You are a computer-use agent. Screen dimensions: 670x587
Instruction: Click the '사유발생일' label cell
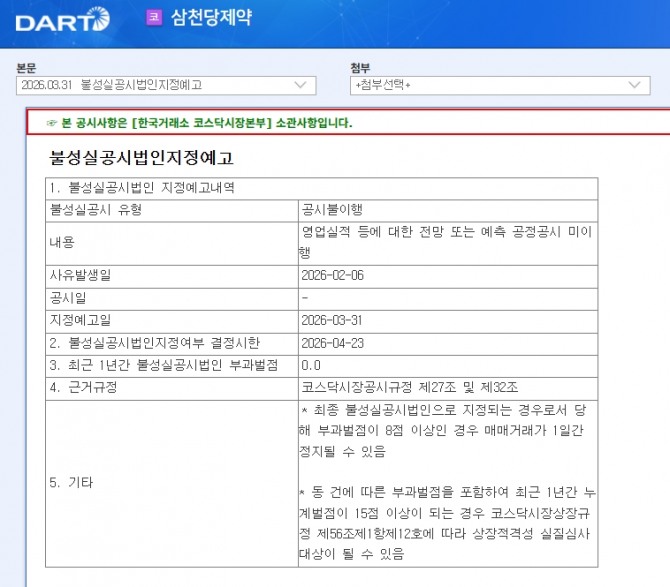(x=172, y=276)
